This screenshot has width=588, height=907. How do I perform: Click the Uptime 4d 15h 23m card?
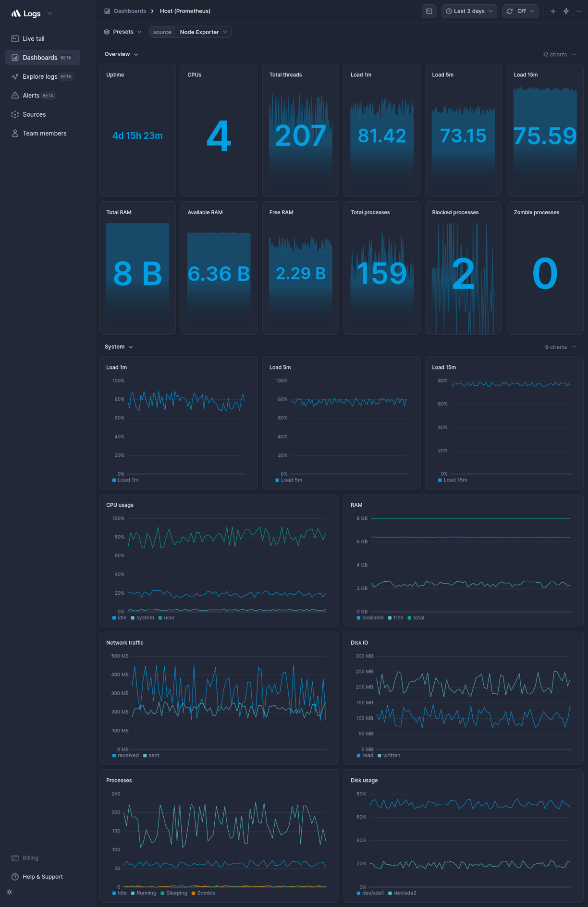coord(137,130)
